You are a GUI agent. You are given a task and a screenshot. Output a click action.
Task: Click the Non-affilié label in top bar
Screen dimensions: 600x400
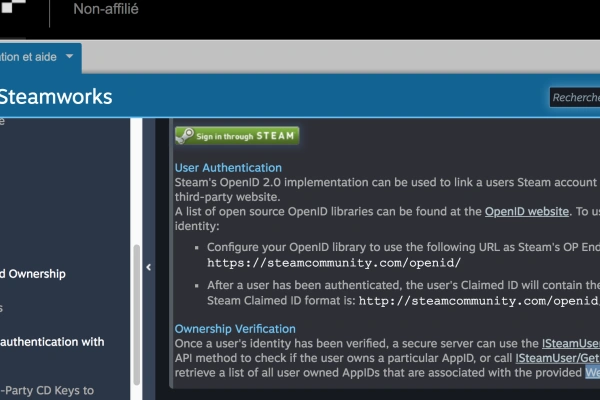pos(106,10)
